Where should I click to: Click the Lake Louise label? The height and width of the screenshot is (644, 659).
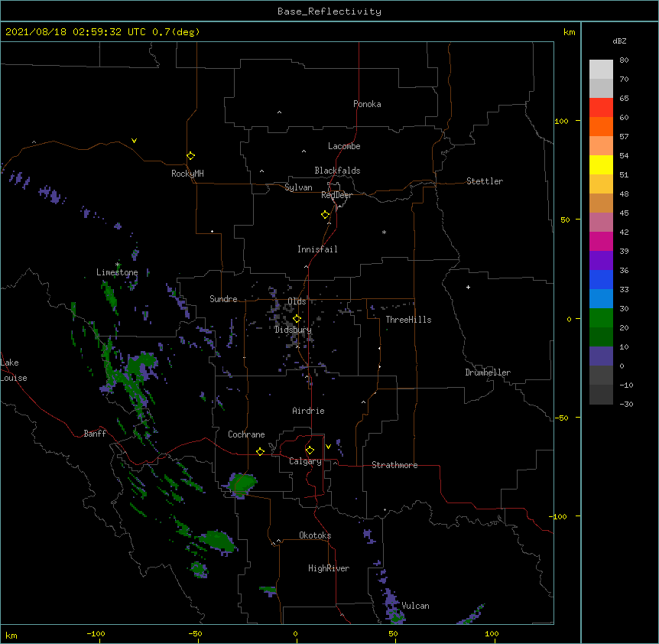pos(14,370)
